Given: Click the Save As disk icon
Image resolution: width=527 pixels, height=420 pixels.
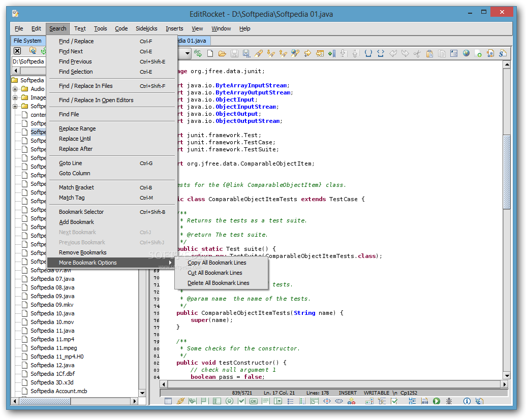Looking at the screenshot, I should tap(246, 53).
